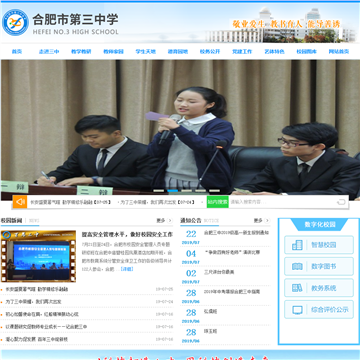Focus the site search input field

(x=283, y=202)
